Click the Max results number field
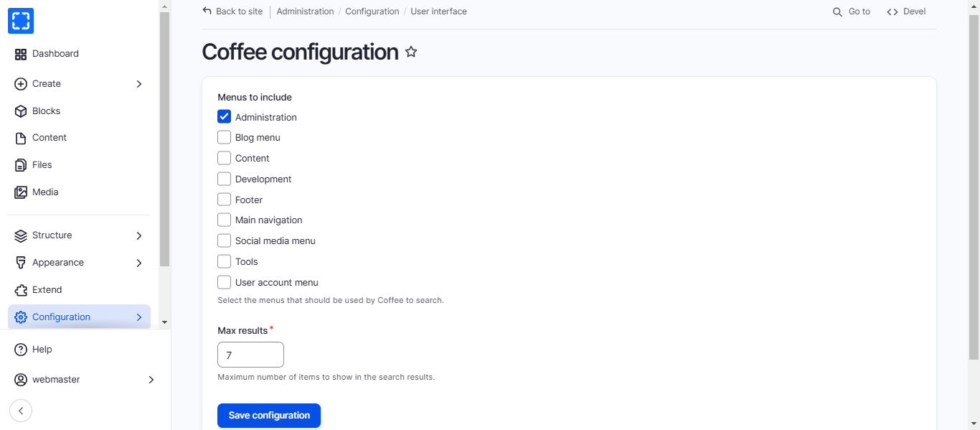This screenshot has height=430, width=980. (x=250, y=355)
